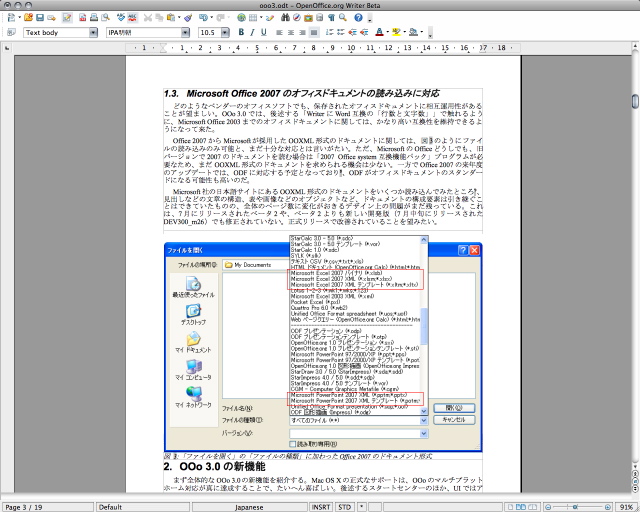This screenshot has height=512, width=640.
Task: Toggle INSRT insert mode in status bar
Action: click(321, 507)
